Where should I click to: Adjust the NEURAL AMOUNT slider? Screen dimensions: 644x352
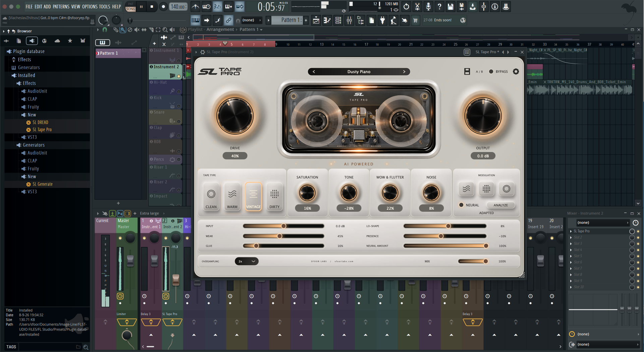click(446, 246)
